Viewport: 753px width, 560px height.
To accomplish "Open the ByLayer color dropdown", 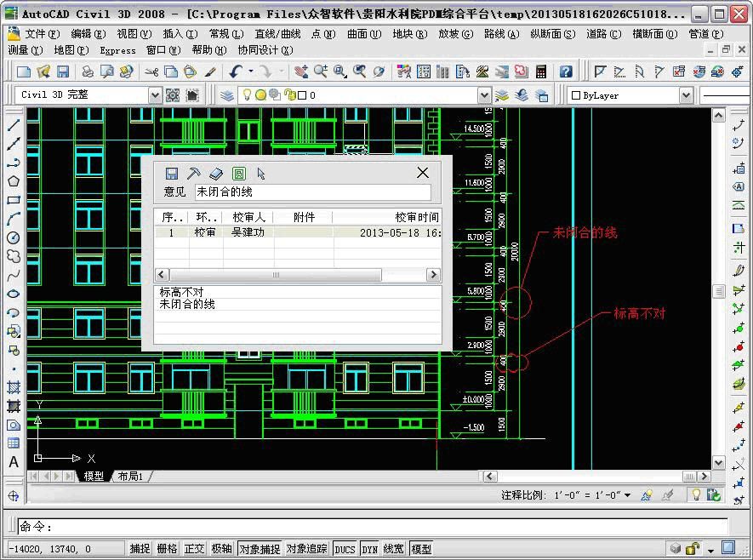I will click(x=686, y=95).
